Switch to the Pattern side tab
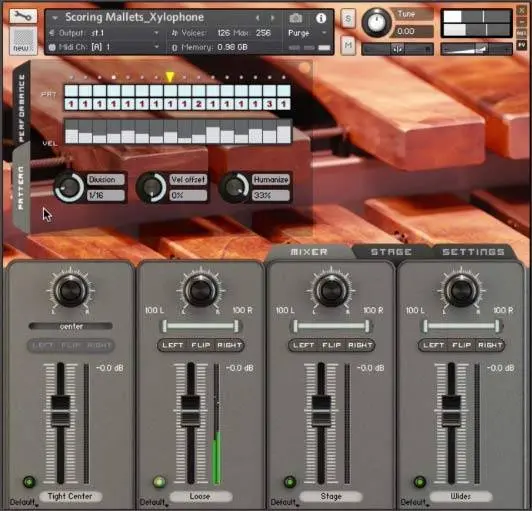Image resolution: width=532 pixels, height=511 pixels. click(21, 188)
